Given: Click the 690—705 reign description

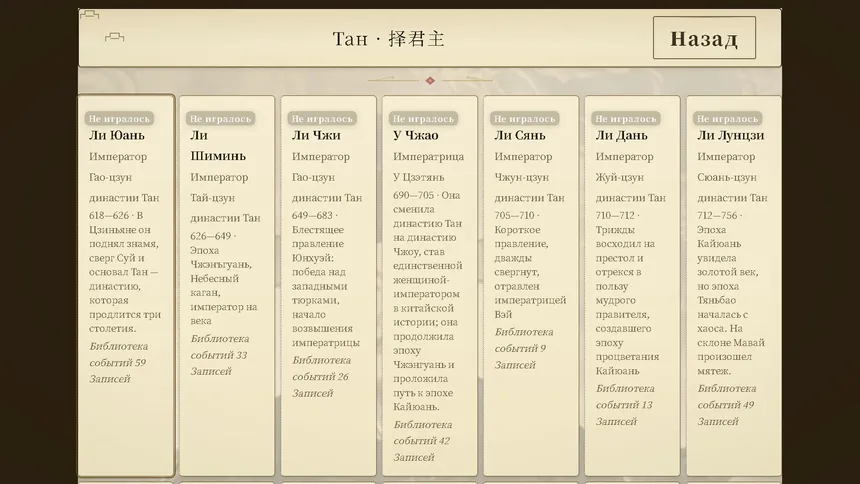Looking at the screenshot, I should [x=428, y=301].
